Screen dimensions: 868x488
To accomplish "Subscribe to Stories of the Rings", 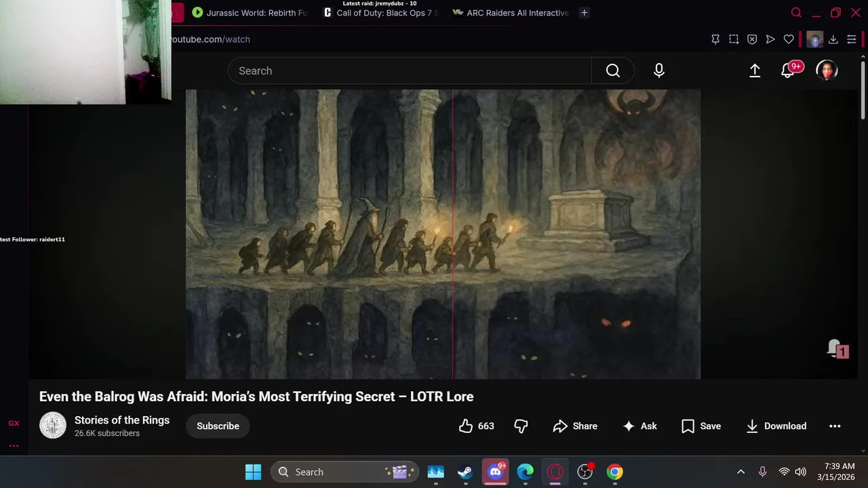I will click(x=218, y=426).
